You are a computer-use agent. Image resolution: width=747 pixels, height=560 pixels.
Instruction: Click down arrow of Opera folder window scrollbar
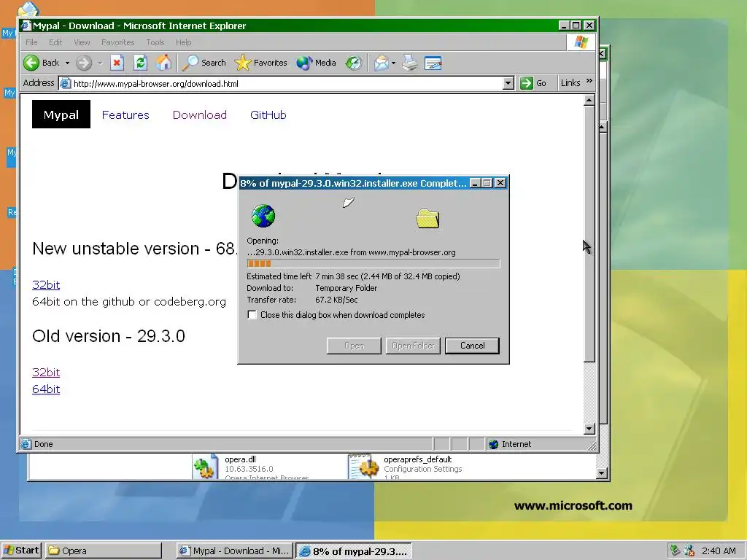coord(602,473)
